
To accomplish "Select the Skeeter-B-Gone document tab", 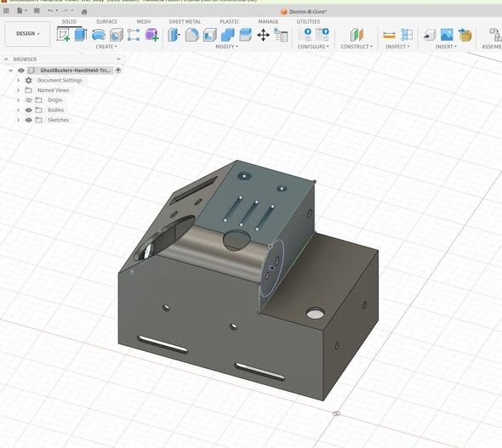I will click(x=304, y=12).
